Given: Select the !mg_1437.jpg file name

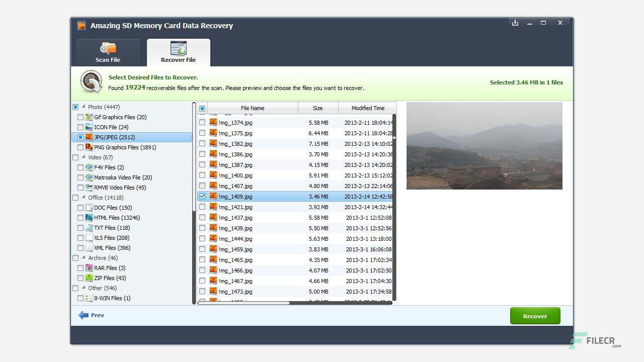Looking at the screenshot, I should click(x=235, y=218).
